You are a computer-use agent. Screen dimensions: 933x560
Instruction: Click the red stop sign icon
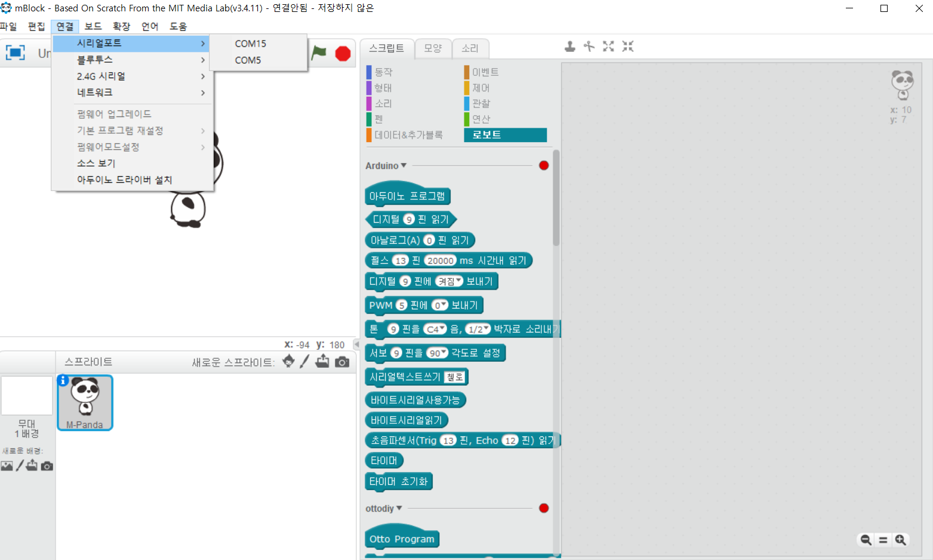coord(343,54)
